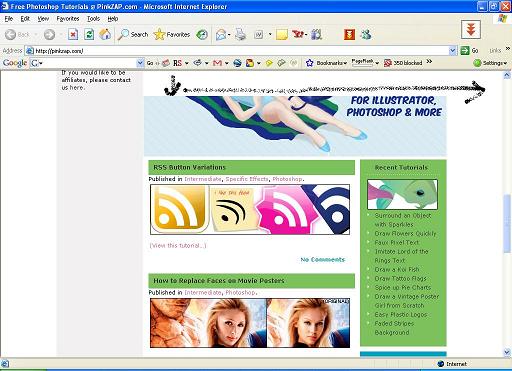Open Google toolbar Settings
Viewport: 512px width, 371px height.
click(x=490, y=63)
